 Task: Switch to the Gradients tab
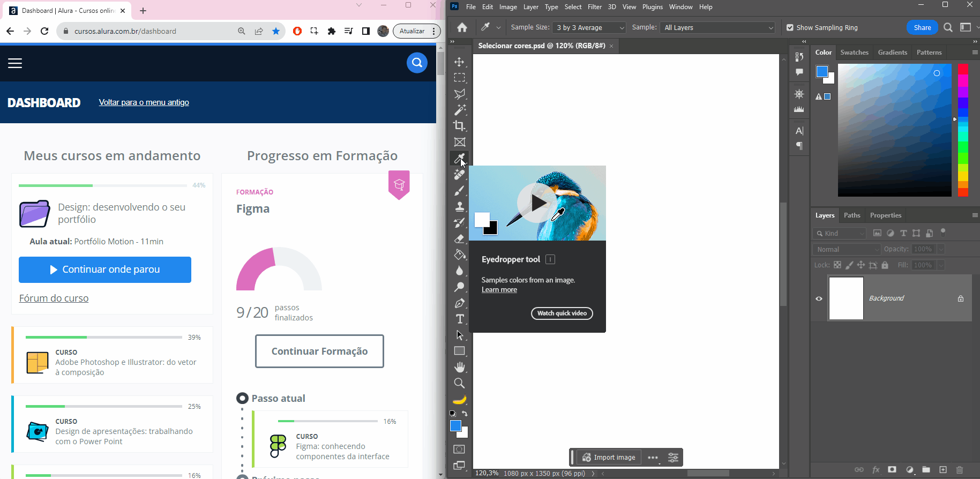892,52
